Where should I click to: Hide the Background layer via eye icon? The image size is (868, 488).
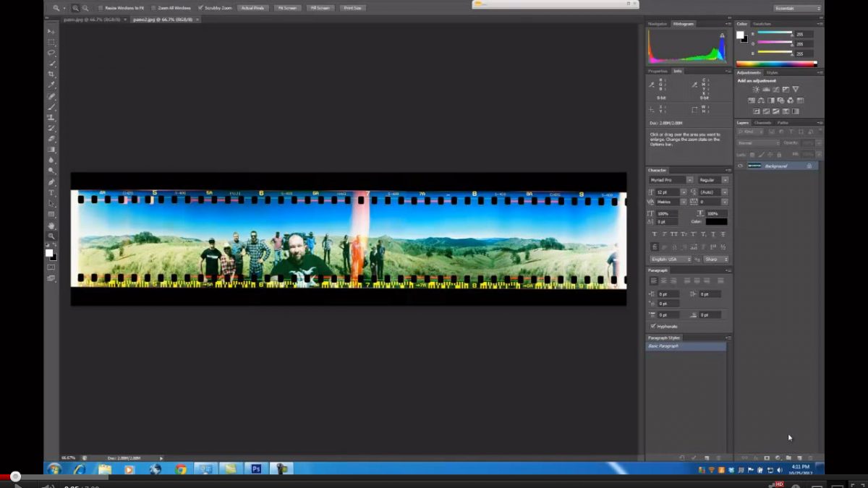tap(740, 166)
